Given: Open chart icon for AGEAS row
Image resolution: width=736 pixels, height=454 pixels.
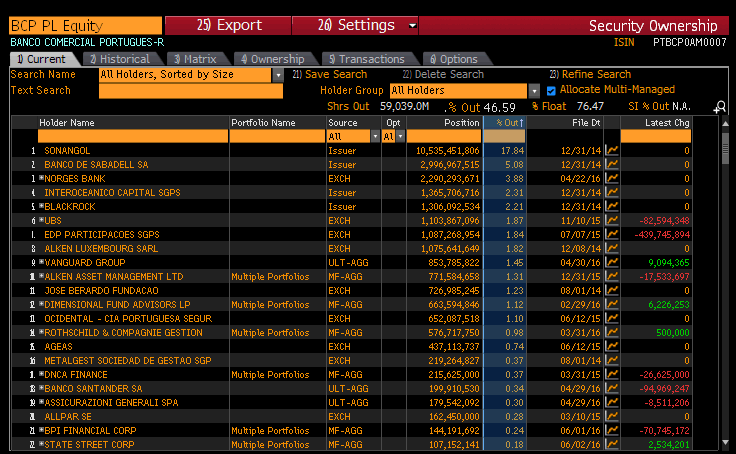Looking at the screenshot, I should (x=612, y=346).
